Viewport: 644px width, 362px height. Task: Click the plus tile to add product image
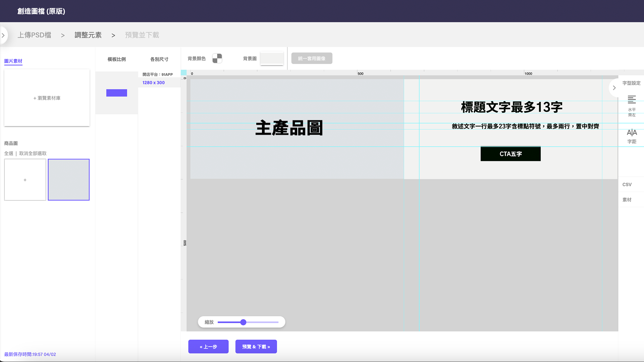pyautogui.click(x=25, y=180)
